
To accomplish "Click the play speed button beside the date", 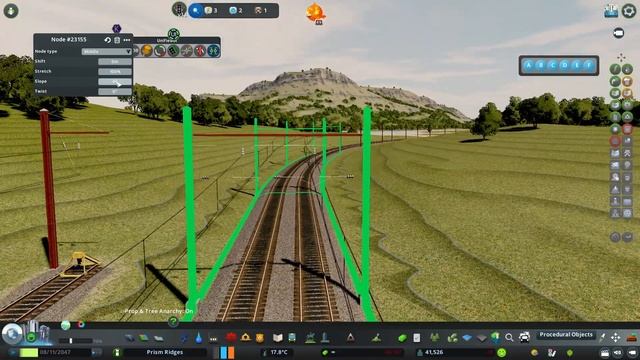I will [x=96, y=352].
